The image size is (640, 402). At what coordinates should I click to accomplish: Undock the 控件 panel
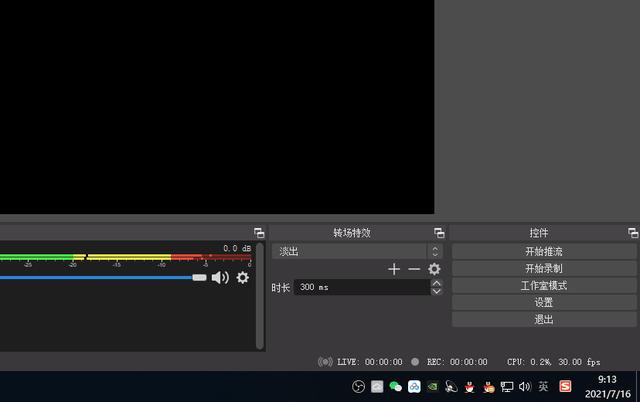click(x=632, y=233)
